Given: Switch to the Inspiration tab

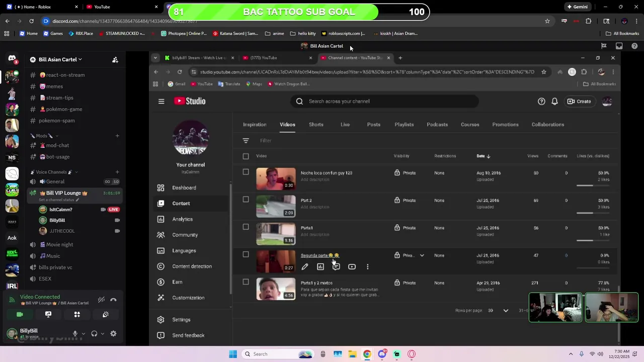Looking at the screenshot, I should (255, 125).
